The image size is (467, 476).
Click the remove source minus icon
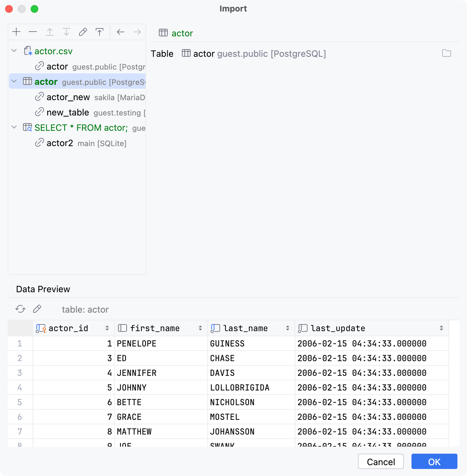(x=33, y=32)
